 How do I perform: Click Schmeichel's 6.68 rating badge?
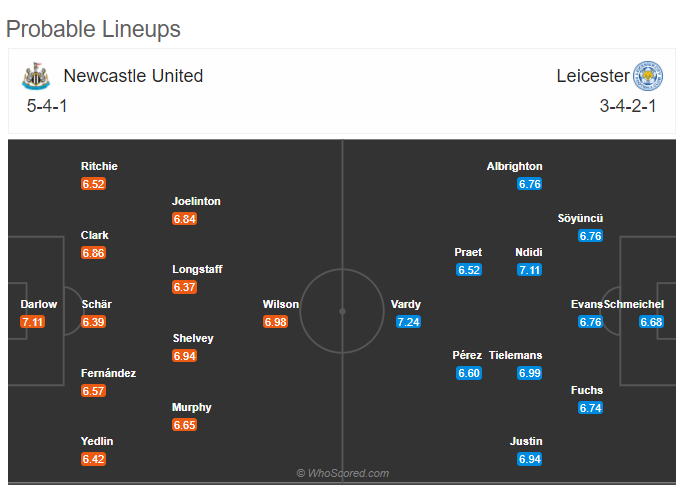tap(651, 322)
